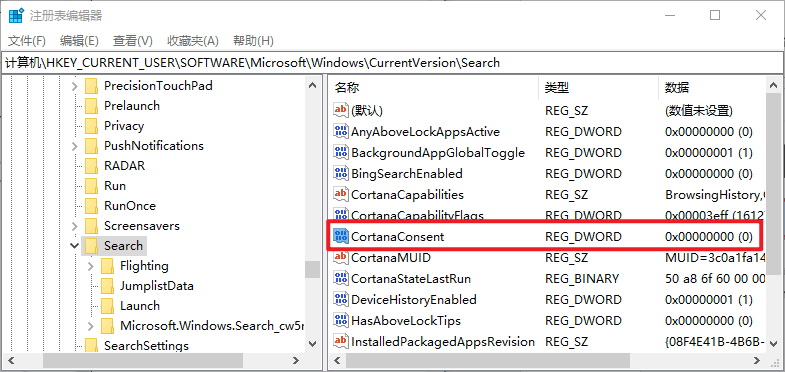Open the 收藏夹(A) favorites menu
785x372 pixels.
tap(193, 41)
